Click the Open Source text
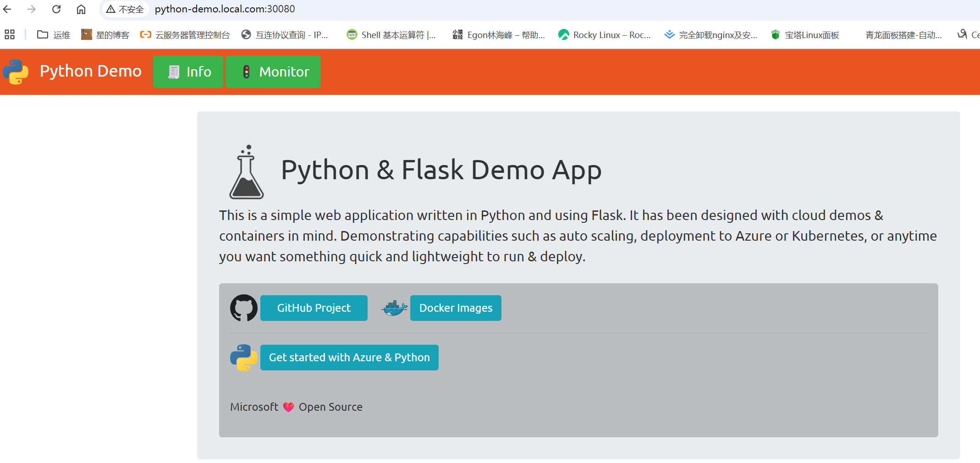 click(x=330, y=407)
